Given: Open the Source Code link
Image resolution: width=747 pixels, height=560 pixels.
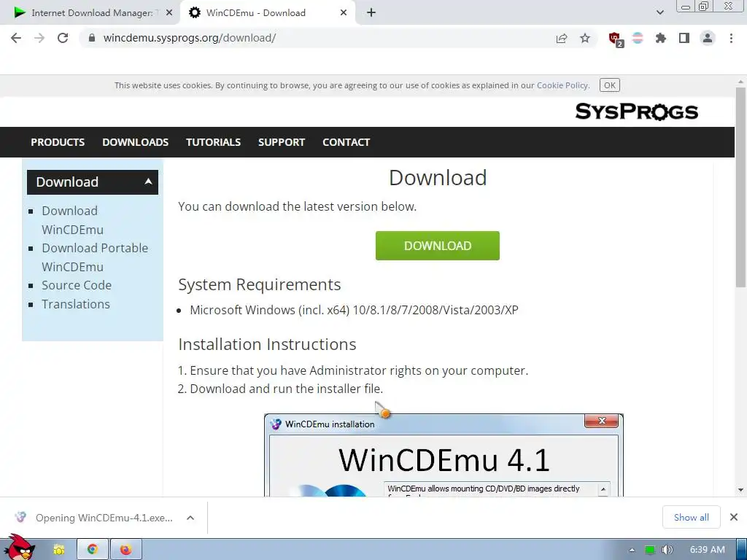Looking at the screenshot, I should (76, 285).
